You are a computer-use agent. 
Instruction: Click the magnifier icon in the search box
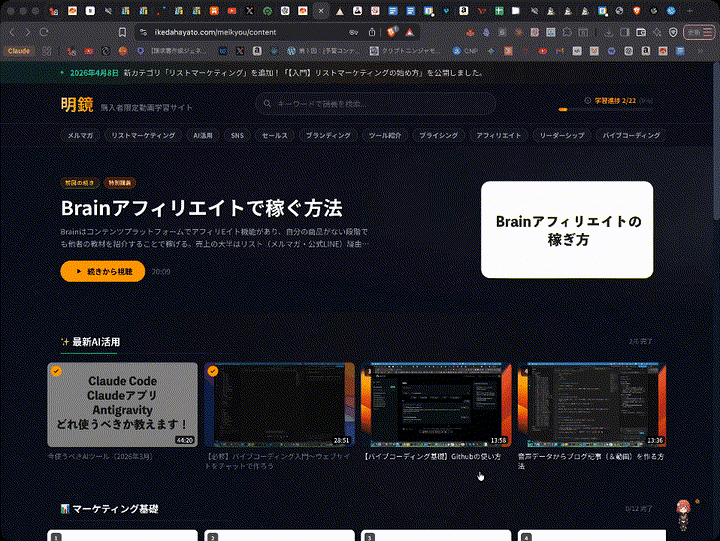coord(267,104)
